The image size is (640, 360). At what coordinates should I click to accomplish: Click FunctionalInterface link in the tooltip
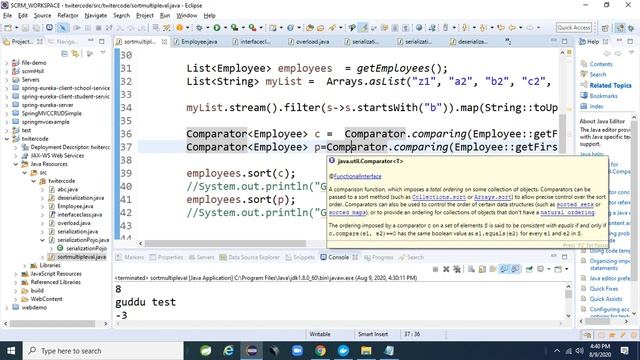pyautogui.click(x=357, y=176)
